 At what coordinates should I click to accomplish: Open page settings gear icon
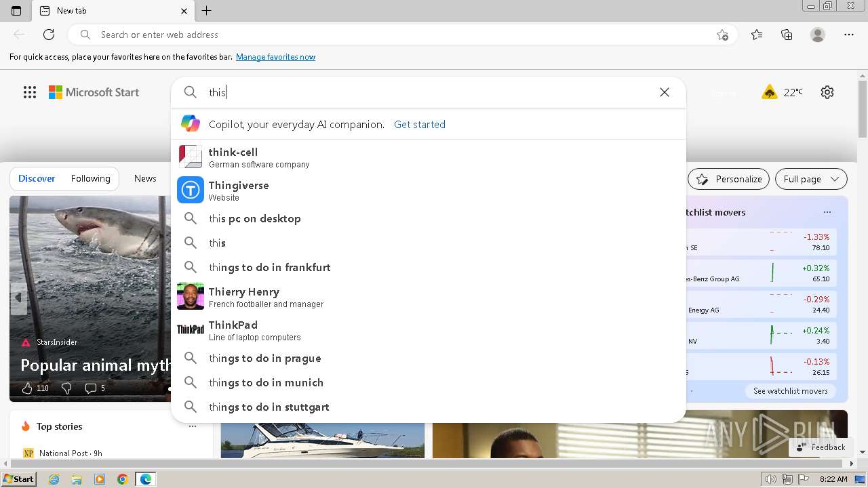(x=827, y=92)
